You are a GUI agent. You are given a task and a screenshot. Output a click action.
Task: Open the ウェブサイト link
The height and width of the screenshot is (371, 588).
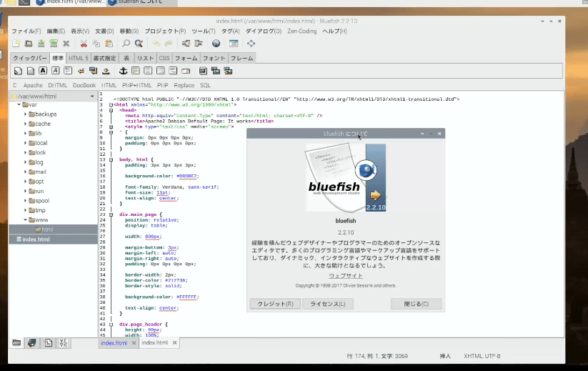point(346,276)
